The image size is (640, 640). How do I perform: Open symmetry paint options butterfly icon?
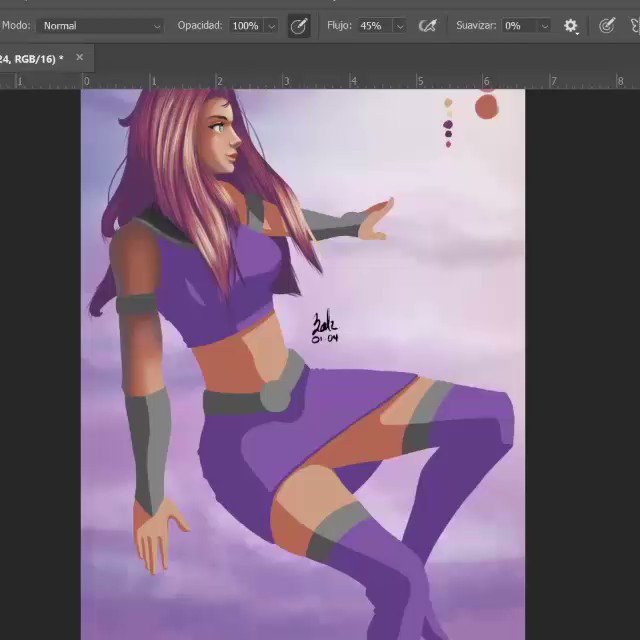(635, 26)
